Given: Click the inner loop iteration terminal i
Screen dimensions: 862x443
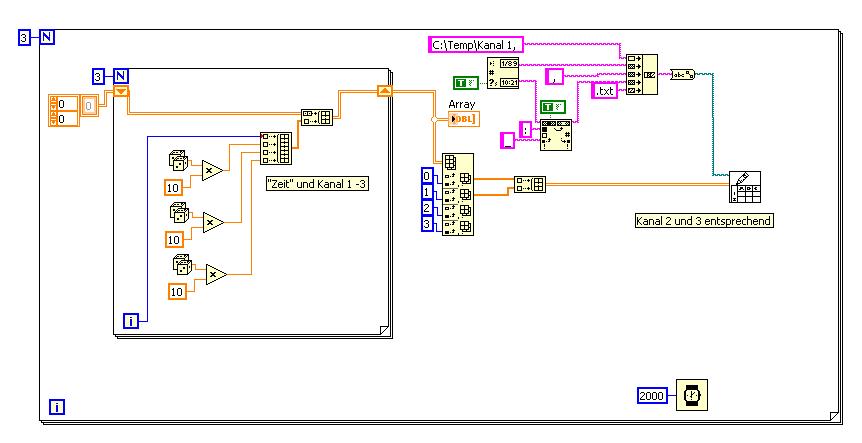Looking at the screenshot, I should point(131,320).
